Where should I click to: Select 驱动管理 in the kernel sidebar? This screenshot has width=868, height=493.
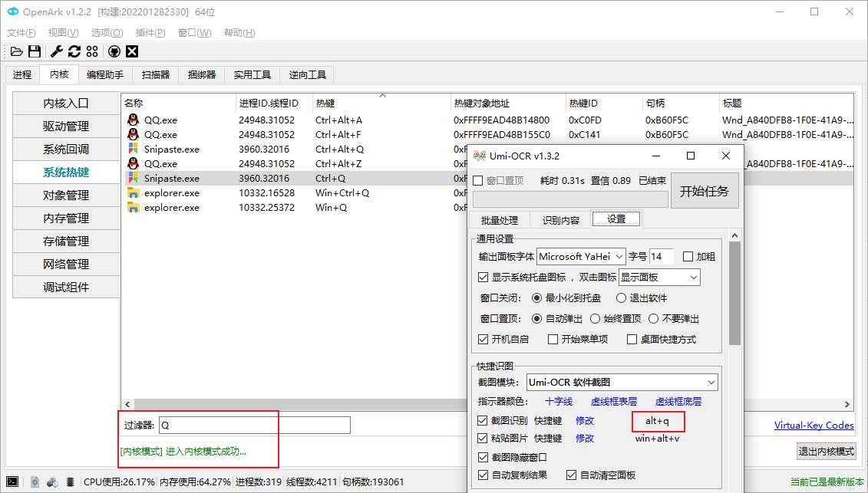click(66, 127)
